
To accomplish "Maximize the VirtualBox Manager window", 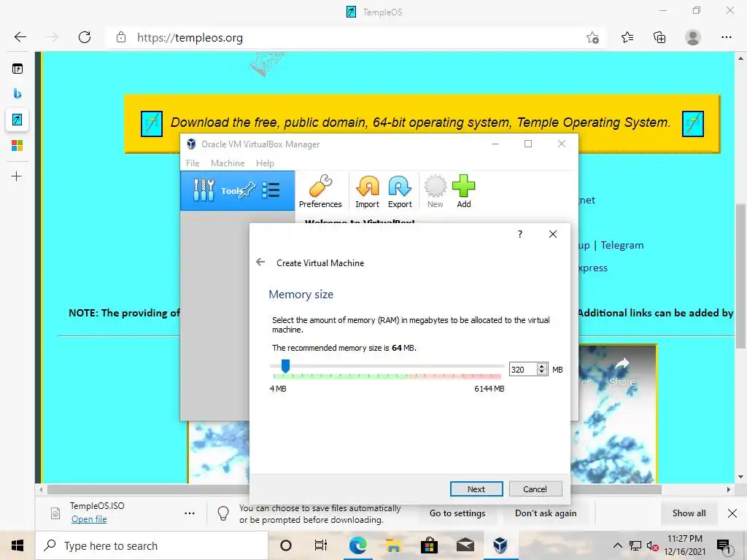I will click(528, 144).
